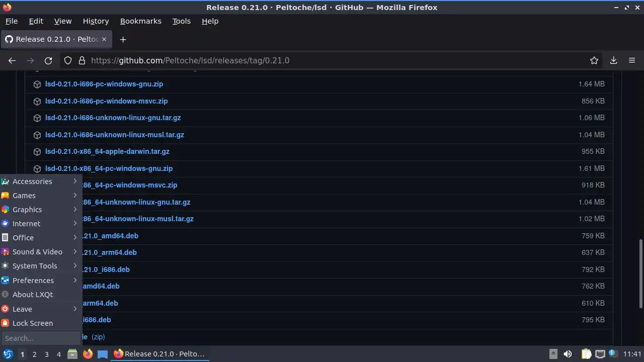The width and height of the screenshot is (644, 362).
Task: Launch file manager from the taskbar
Action: 72,354
